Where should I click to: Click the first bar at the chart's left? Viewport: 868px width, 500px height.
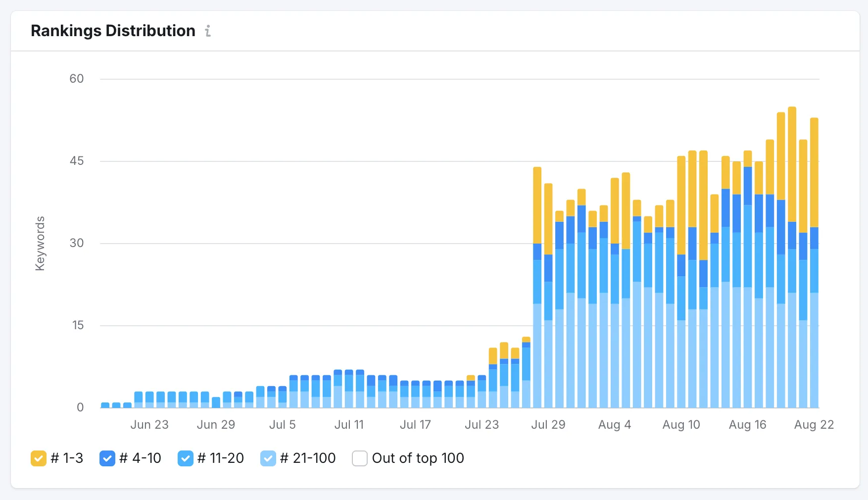[105, 405]
